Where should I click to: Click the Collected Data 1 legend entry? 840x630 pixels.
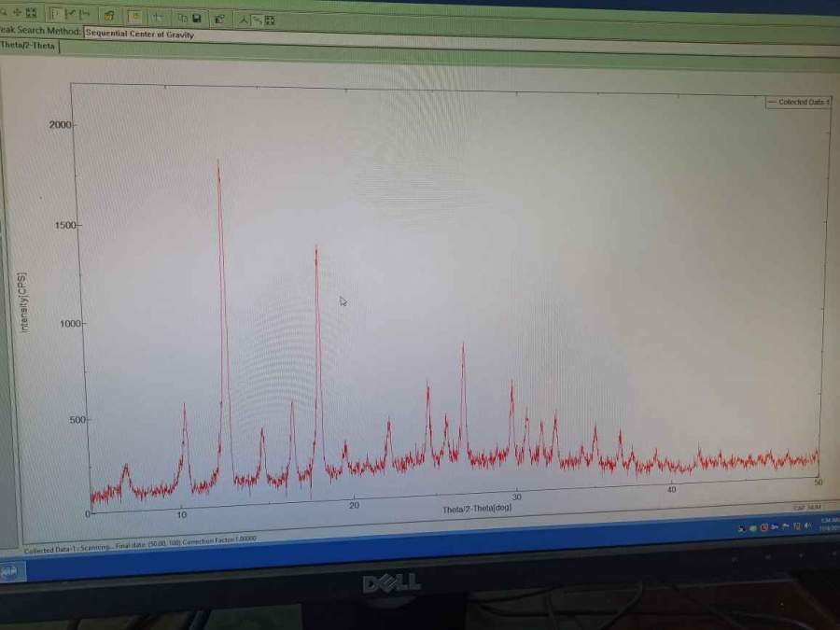pyautogui.click(x=798, y=102)
